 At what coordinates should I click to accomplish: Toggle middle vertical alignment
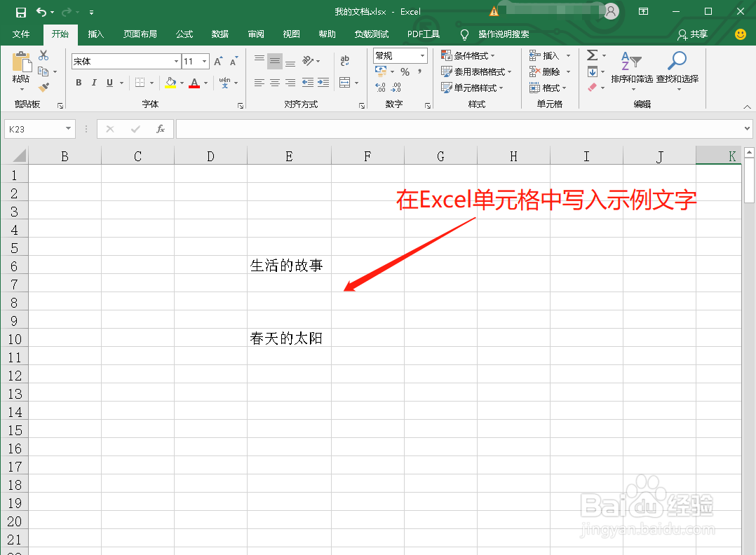[x=275, y=61]
